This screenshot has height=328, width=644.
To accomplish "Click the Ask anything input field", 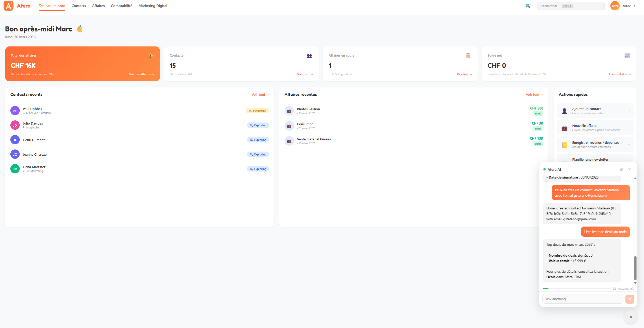I will [x=582, y=299].
